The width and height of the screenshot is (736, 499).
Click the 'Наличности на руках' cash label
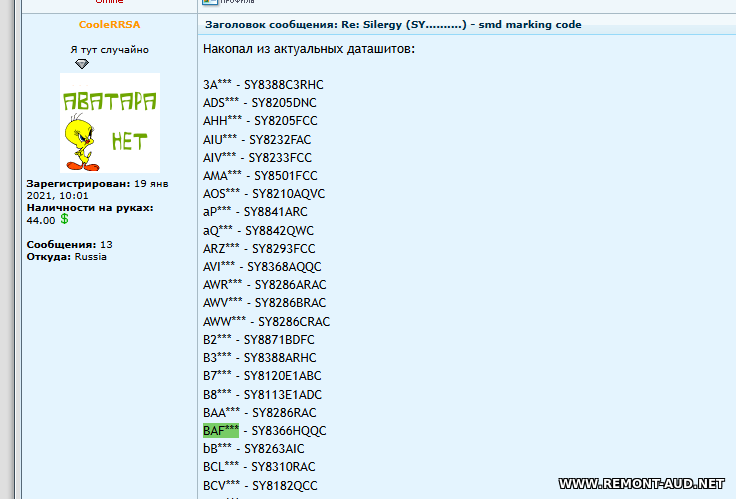tap(90, 208)
